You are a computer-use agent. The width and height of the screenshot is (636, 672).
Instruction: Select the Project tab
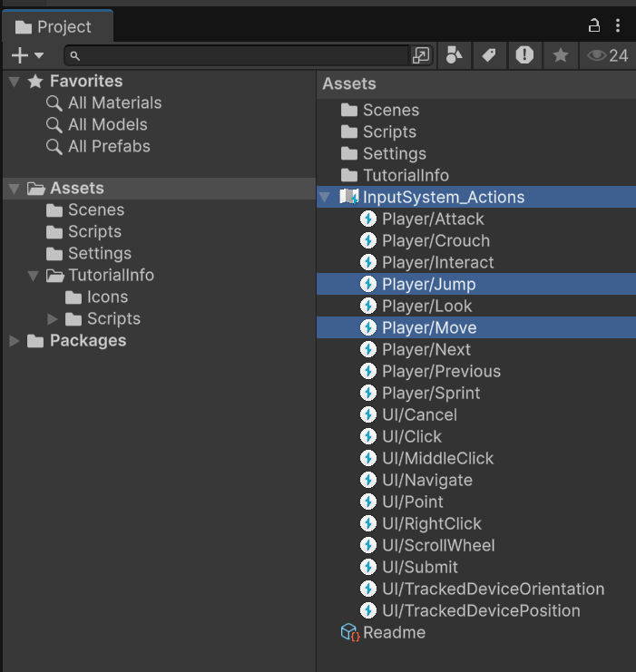(x=54, y=27)
